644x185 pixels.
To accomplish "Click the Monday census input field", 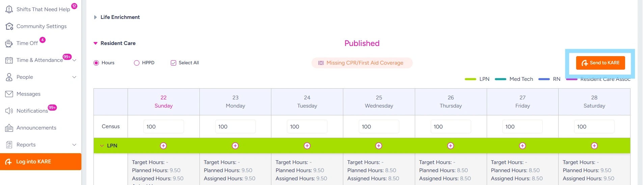I will 235,126.
